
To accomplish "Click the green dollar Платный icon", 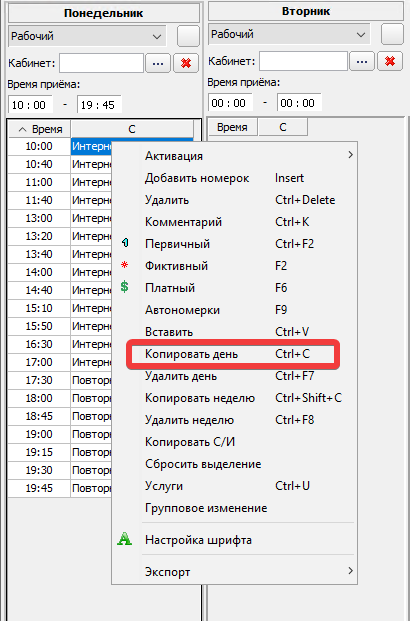I will (x=124, y=287).
